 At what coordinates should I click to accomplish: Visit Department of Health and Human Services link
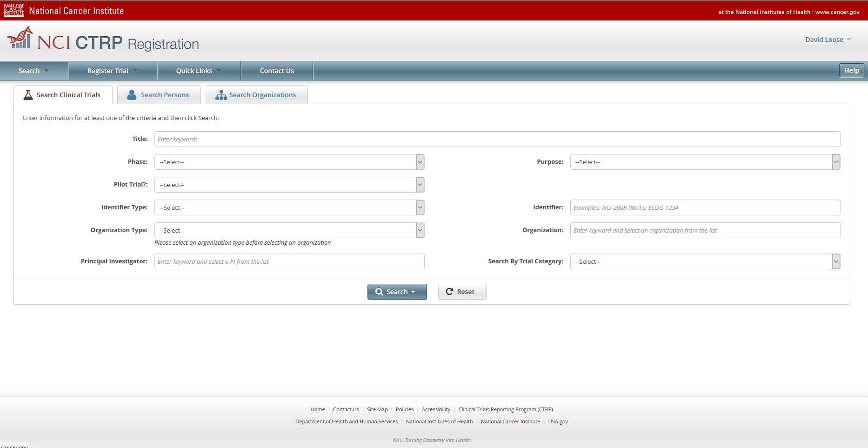(x=347, y=421)
